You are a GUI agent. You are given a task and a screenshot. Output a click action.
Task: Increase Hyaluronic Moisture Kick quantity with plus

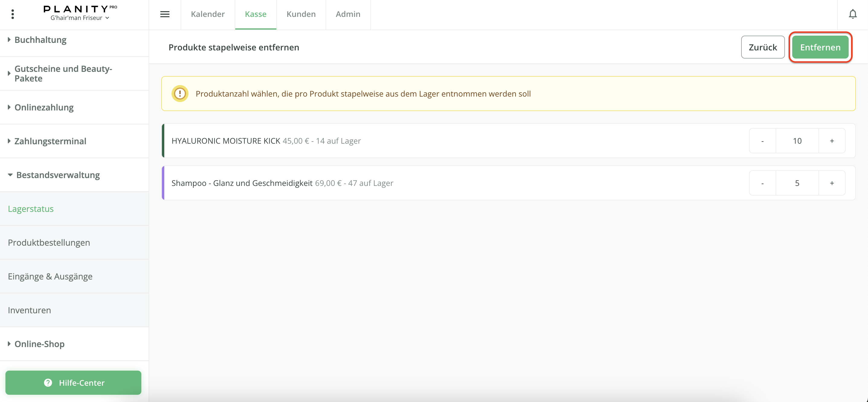click(x=832, y=141)
